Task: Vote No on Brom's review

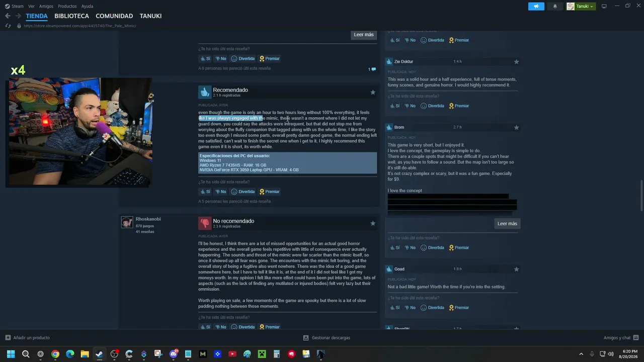Action: tap(410, 248)
